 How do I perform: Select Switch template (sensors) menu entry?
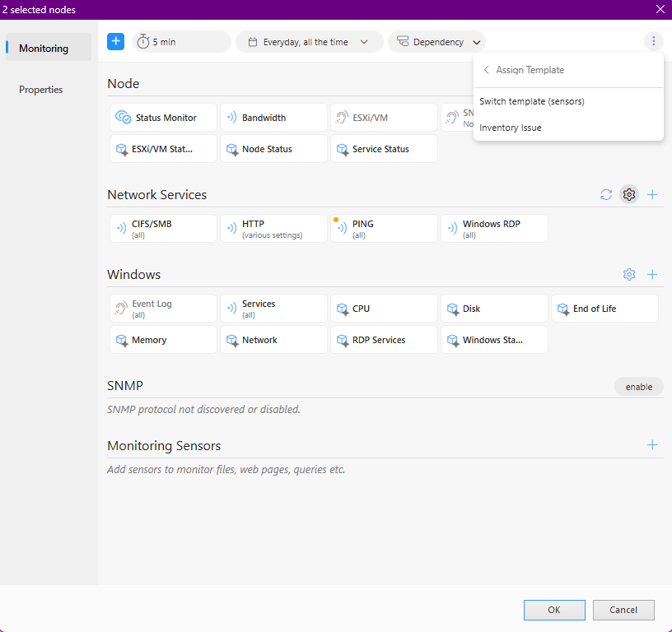coord(568,101)
